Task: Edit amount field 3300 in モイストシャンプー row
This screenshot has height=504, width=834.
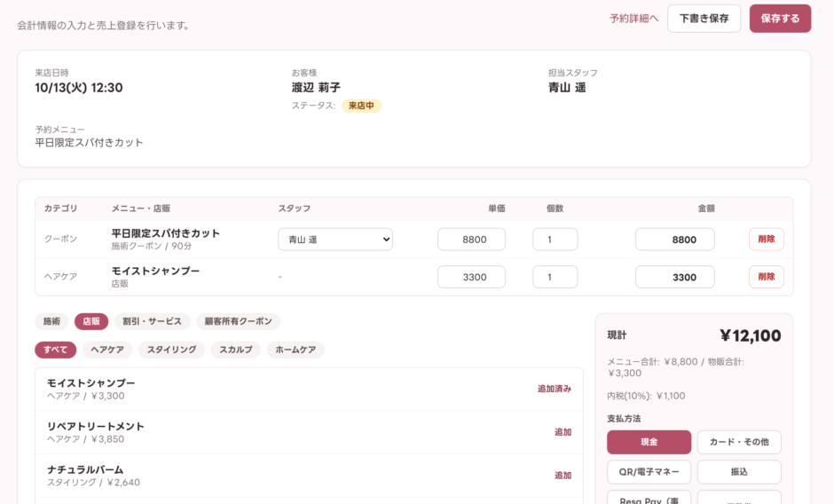Action: pos(675,277)
